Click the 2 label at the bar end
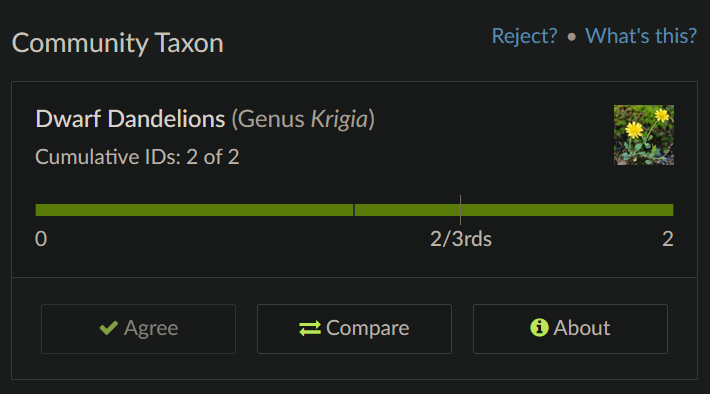The width and height of the screenshot is (710, 394). pyautogui.click(x=668, y=239)
